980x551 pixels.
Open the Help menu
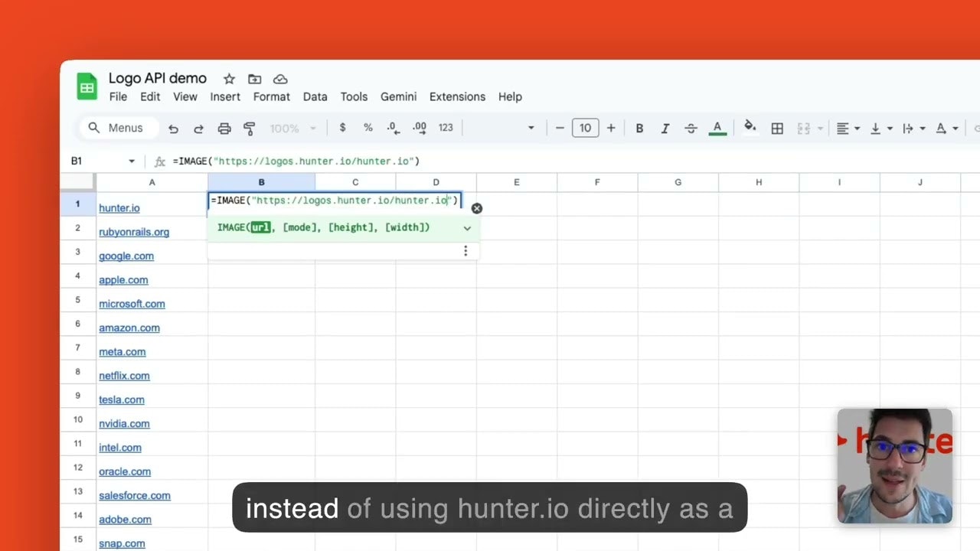[x=510, y=96]
